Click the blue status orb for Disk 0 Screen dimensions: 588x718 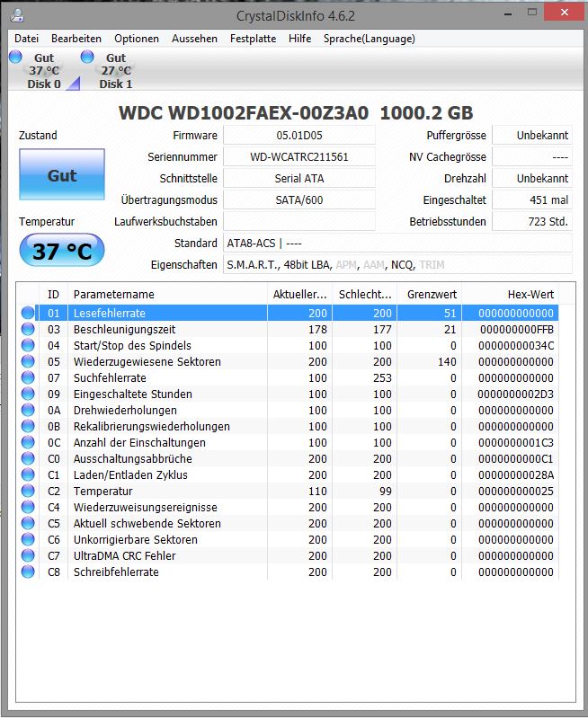15,57
